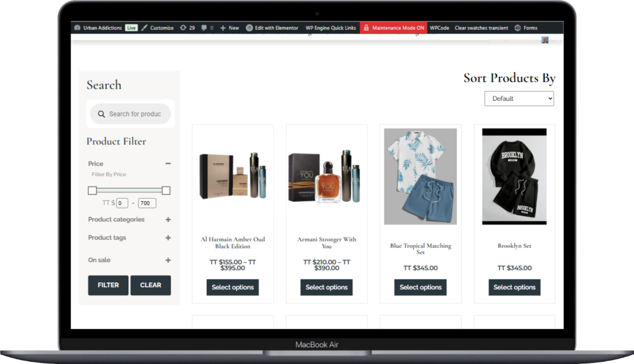Open the Forms menu item
This screenshot has width=634, height=364.
530,28
